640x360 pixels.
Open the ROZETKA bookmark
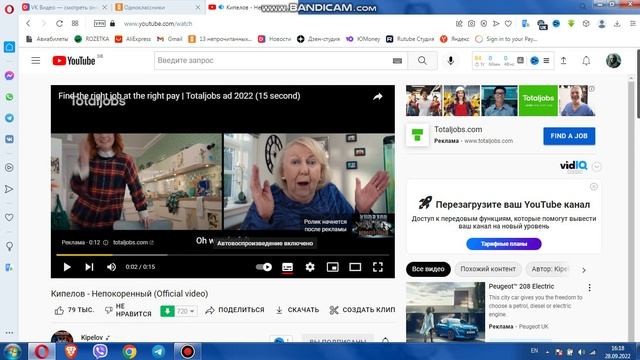[x=92, y=39]
